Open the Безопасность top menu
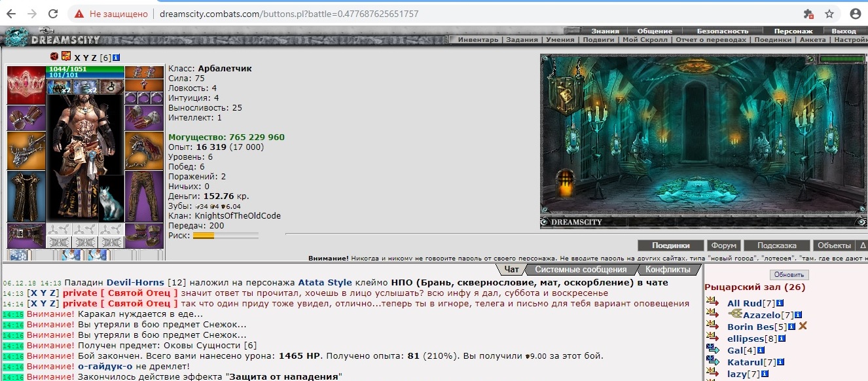868x381 pixels. tap(723, 31)
